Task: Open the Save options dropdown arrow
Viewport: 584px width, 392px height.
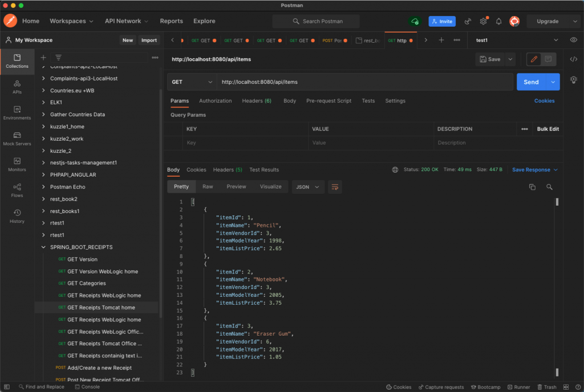Action: [510, 59]
